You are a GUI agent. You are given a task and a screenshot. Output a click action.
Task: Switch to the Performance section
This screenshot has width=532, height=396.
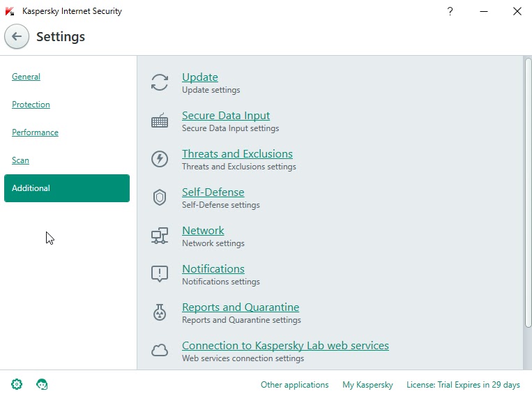[35, 132]
